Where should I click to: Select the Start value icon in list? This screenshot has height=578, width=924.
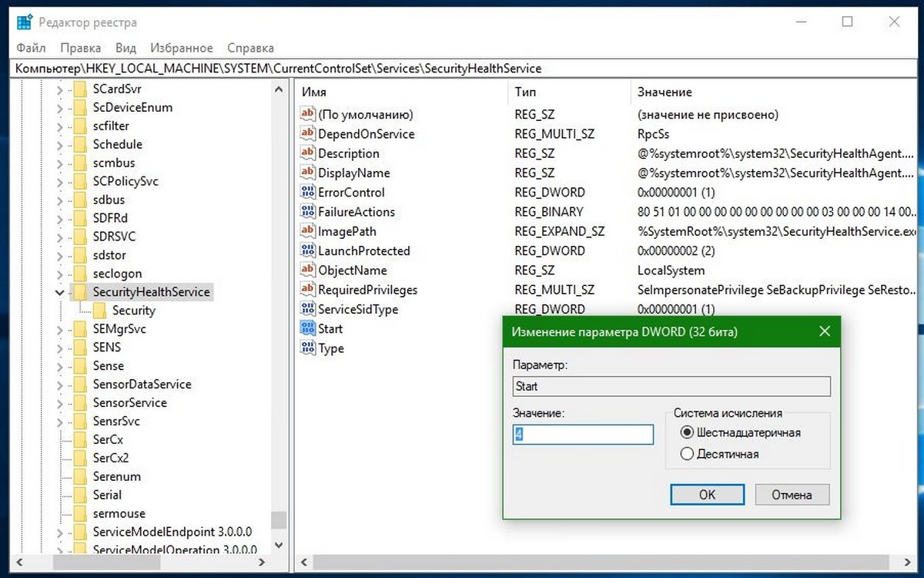(308, 329)
